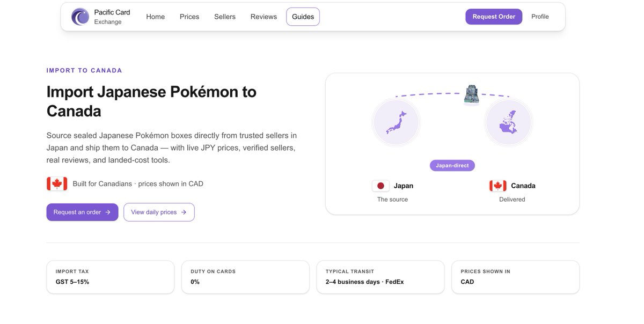
Task: Click the arrow in View daily prices
Action: click(184, 212)
